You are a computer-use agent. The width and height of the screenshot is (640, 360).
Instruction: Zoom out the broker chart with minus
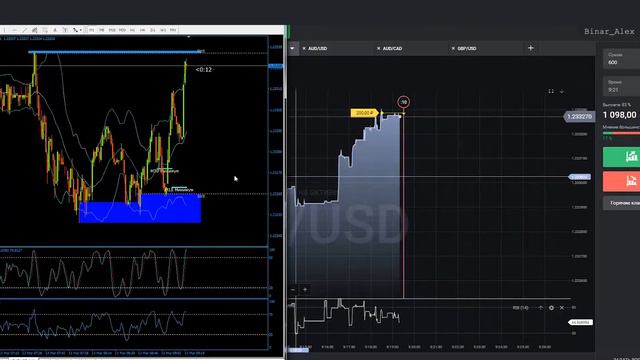293,290
